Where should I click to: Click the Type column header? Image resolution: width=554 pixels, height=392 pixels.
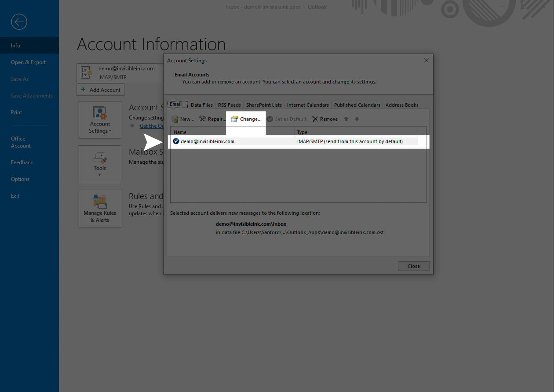coord(356,132)
